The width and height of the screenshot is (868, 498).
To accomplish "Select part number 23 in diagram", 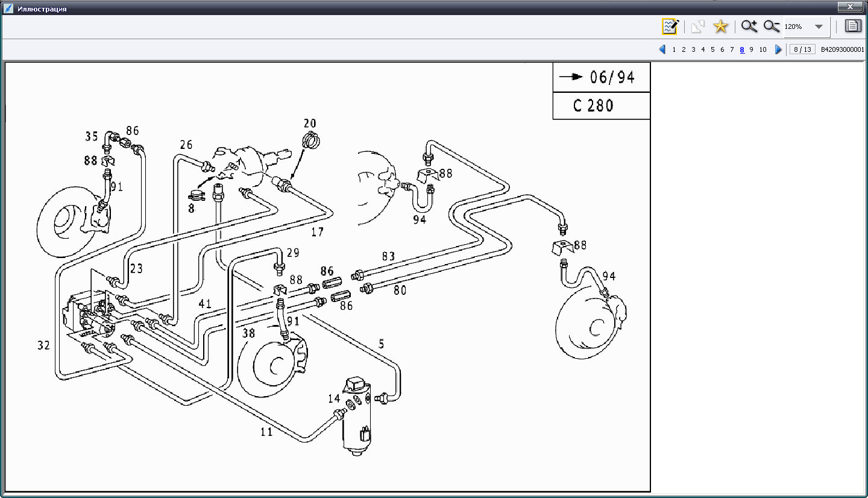I will tap(137, 268).
